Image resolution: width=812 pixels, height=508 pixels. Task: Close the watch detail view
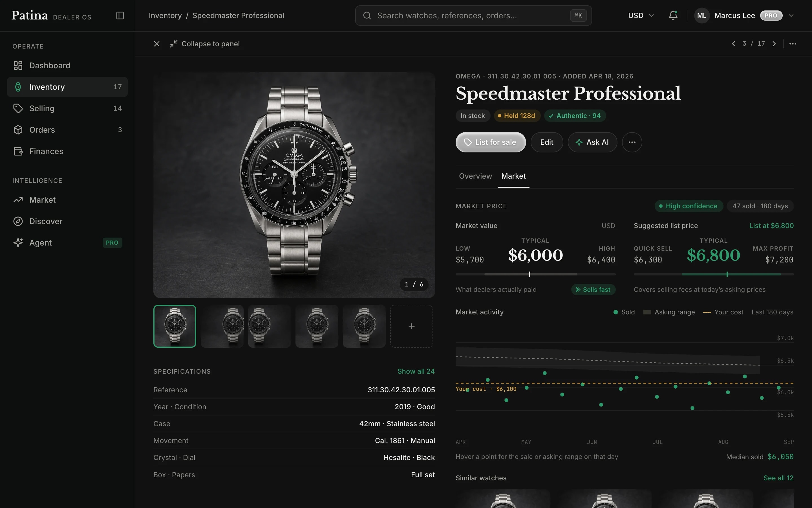[x=157, y=44]
